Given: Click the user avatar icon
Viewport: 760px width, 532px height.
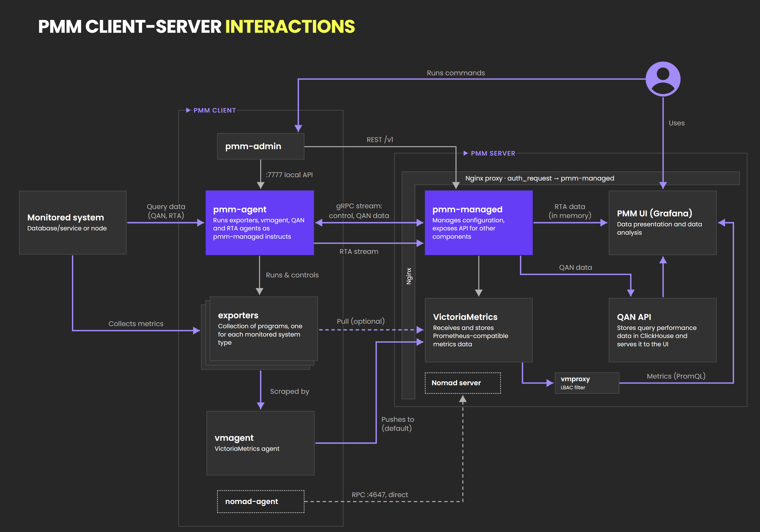Looking at the screenshot, I should (663, 79).
